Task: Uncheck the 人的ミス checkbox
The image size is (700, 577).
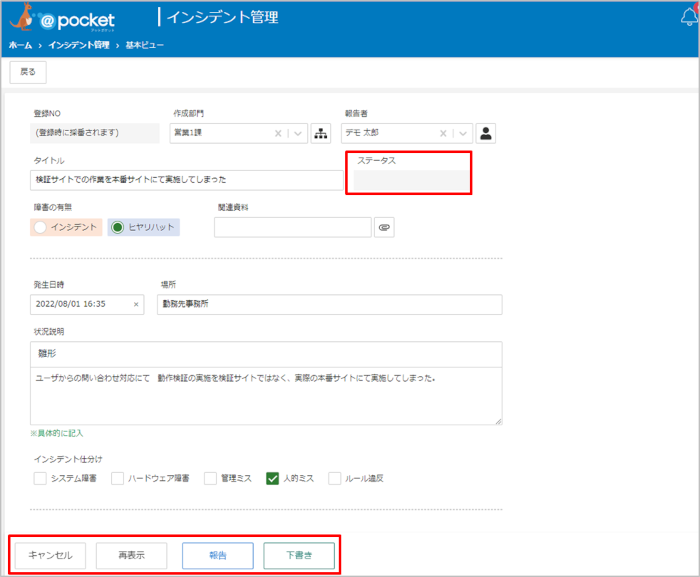Action: [272, 478]
